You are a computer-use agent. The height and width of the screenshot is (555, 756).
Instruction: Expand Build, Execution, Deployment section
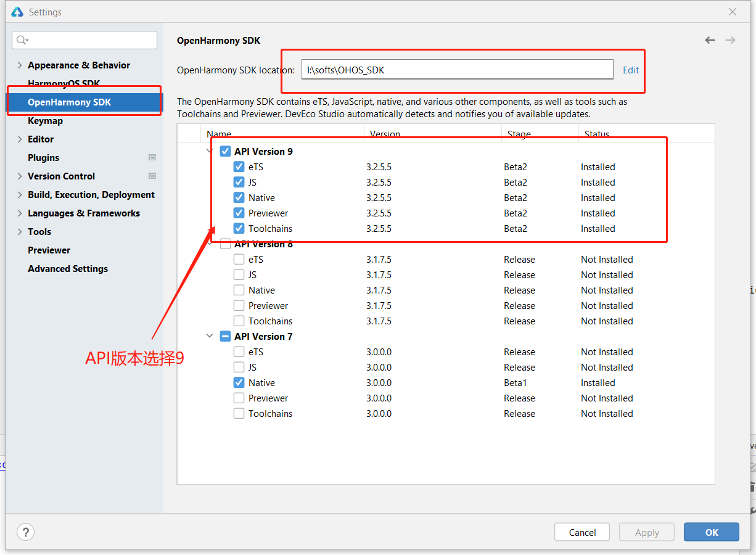click(20, 195)
